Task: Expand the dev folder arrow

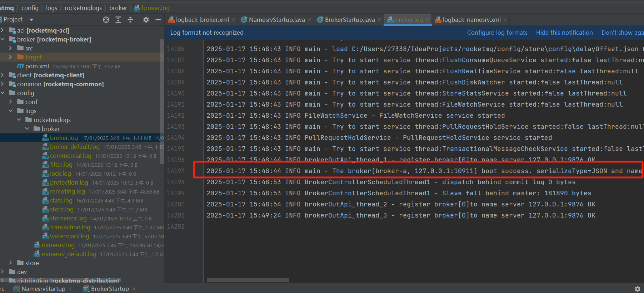Action: (3, 272)
